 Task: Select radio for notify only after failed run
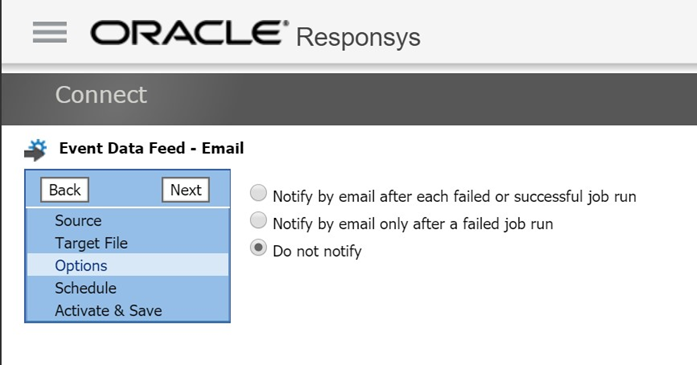coord(258,221)
